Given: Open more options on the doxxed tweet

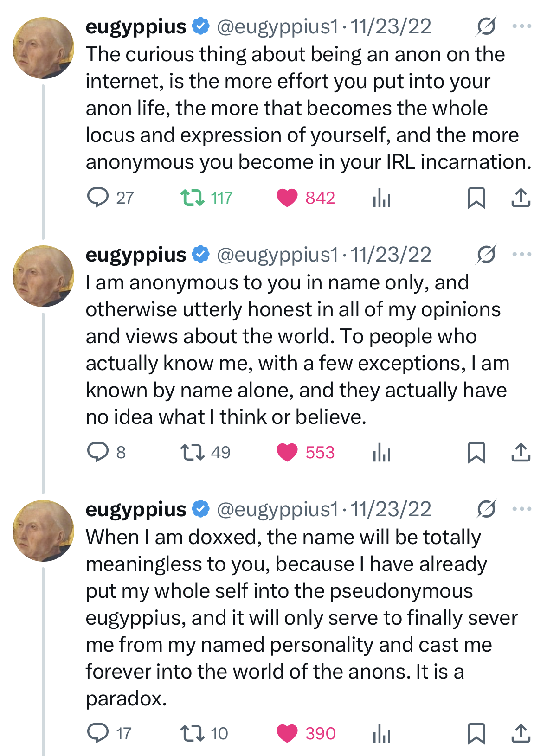Looking at the screenshot, I should tap(521, 509).
